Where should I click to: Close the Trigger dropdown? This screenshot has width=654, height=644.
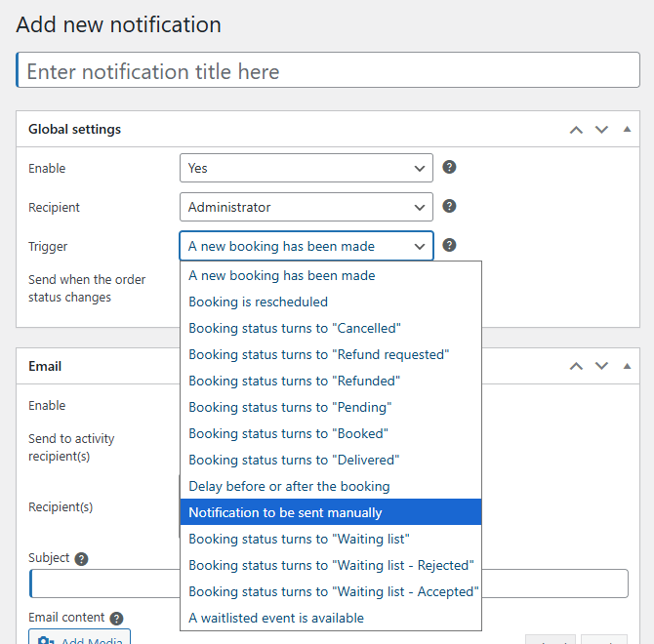307,246
